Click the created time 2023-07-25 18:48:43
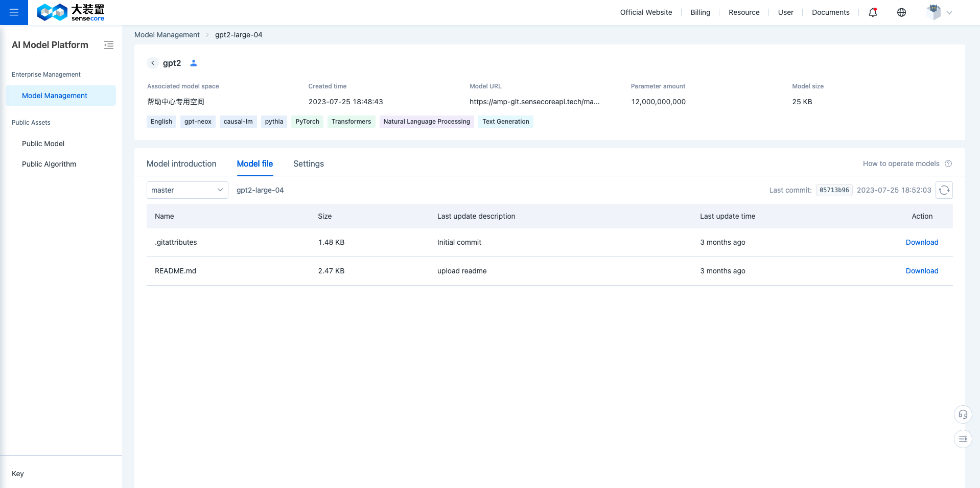This screenshot has height=488, width=980. click(x=345, y=102)
